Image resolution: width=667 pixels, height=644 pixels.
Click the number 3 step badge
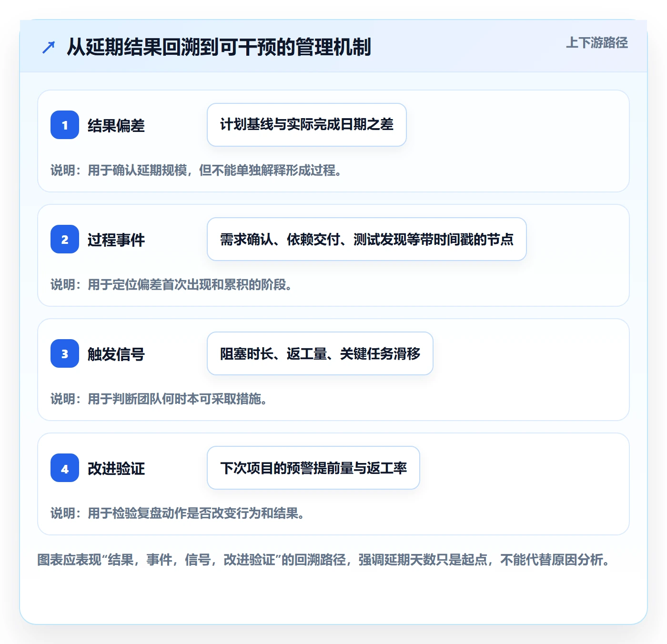[x=65, y=353]
